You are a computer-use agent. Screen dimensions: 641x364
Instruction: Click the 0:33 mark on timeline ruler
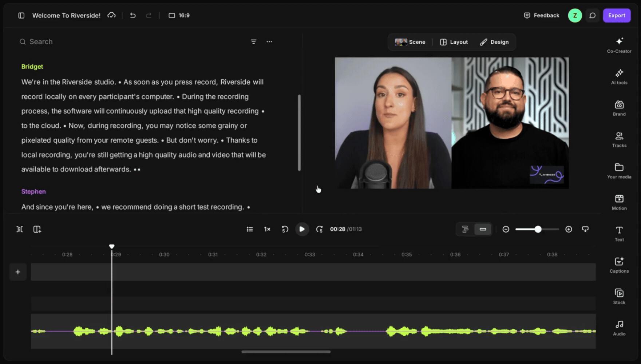click(310, 254)
